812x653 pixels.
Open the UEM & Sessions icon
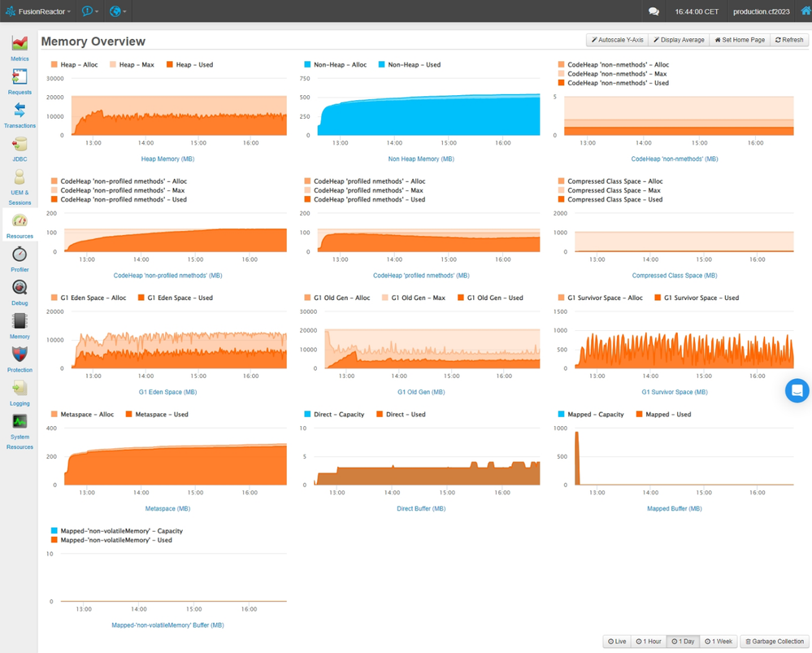point(20,177)
